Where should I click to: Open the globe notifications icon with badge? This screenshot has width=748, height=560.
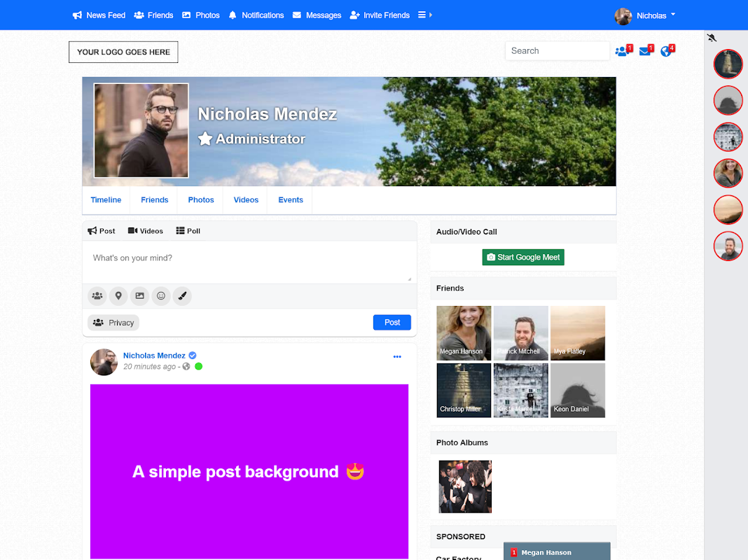667,50
